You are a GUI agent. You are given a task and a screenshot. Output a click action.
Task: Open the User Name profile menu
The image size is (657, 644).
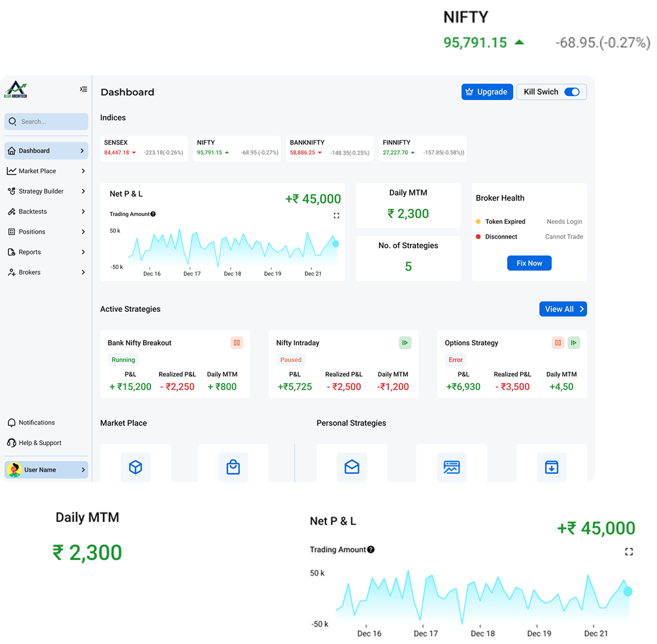tap(46, 470)
